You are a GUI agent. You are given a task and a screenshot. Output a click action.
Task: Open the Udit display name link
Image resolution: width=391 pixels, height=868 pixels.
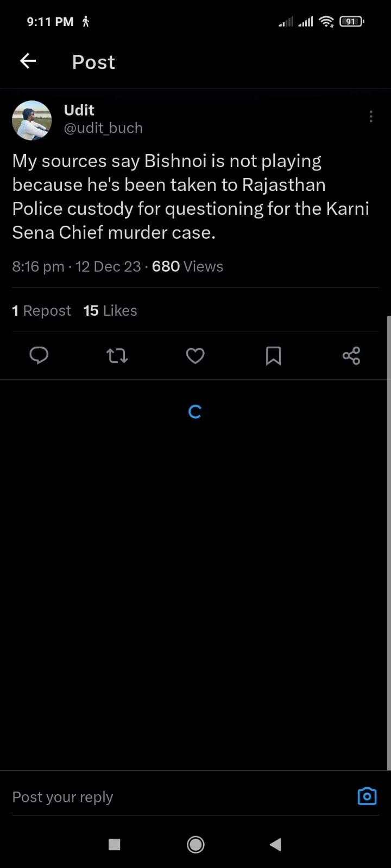pyautogui.click(x=79, y=110)
